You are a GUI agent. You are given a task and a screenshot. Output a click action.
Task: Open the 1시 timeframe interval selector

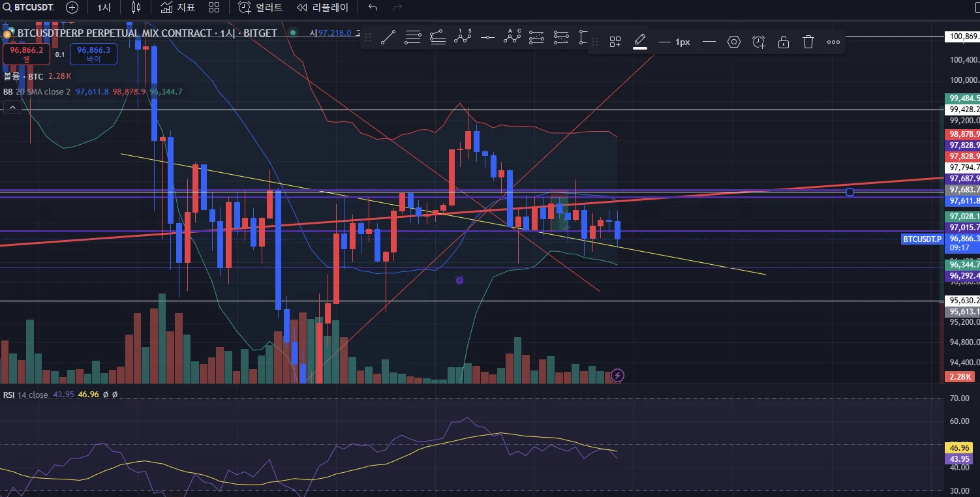104,8
